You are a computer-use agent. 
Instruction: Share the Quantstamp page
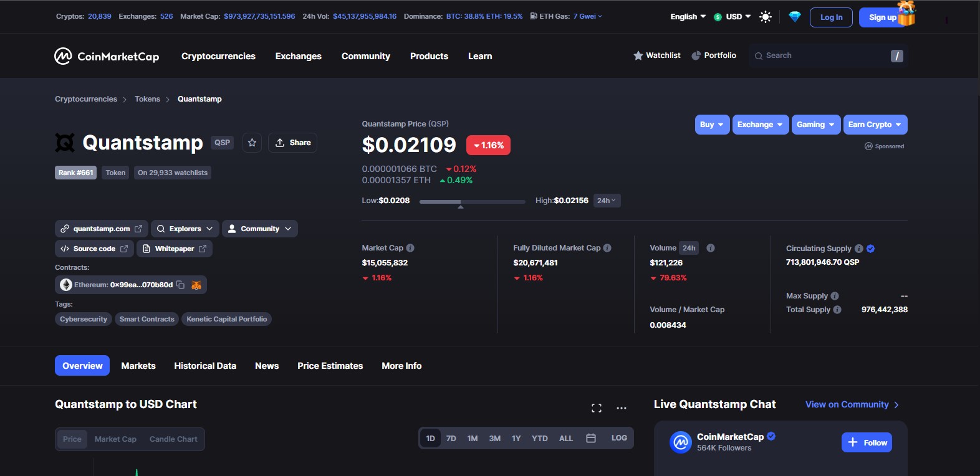tap(293, 143)
